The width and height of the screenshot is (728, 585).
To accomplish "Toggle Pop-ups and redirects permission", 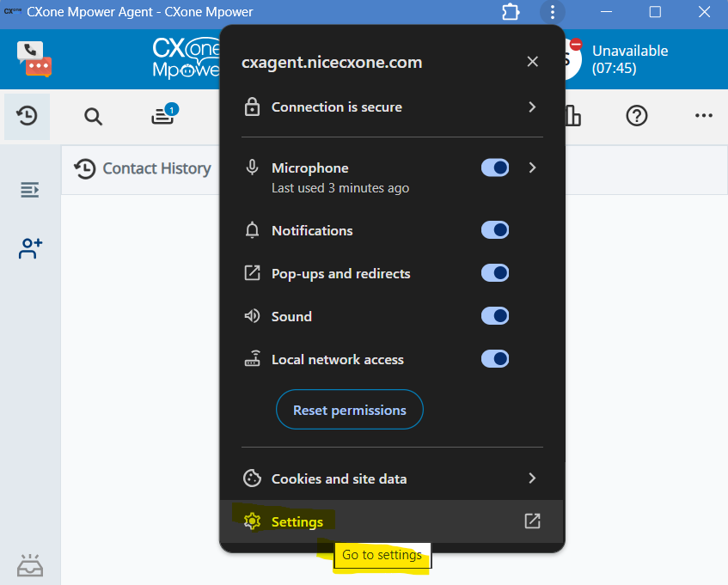I will (x=495, y=273).
